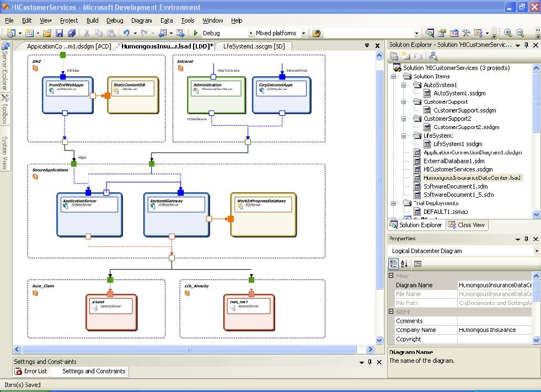This screenshot has width=541, height=392.
Task: Collapse the Misc property category
Action: 391,275
